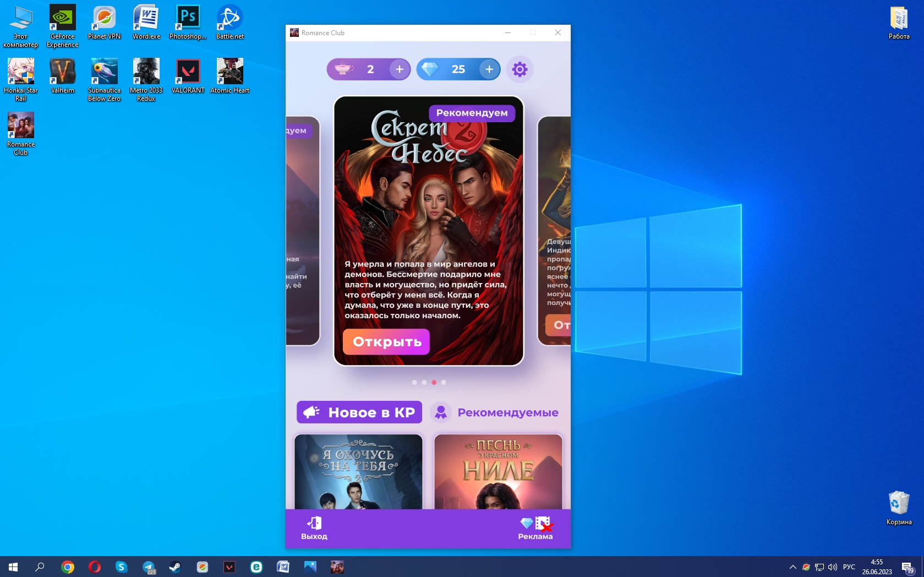
Task: Switch to the Новое в КР tab
Action: click(359, 412)
